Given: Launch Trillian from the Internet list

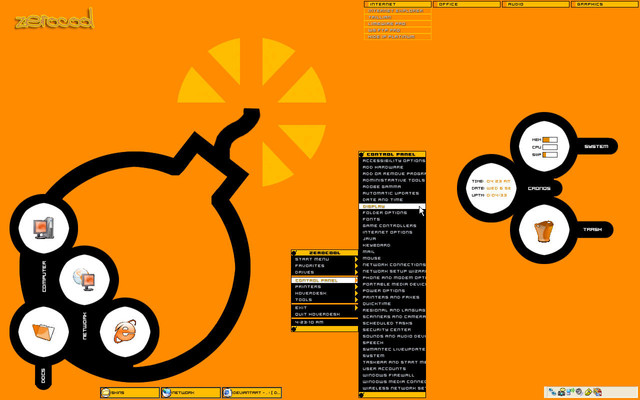Looking at the screenshot, I should point(398,18).
